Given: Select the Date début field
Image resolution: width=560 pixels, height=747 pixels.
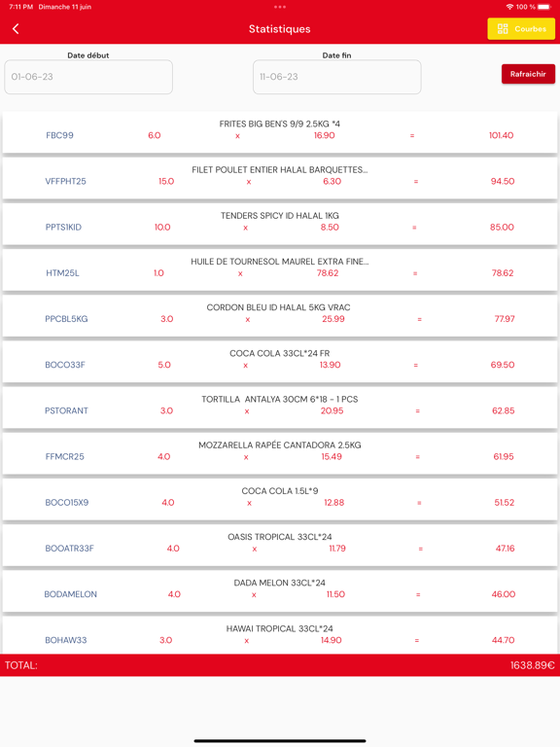Looking at the screenshot, I should 88,77.
